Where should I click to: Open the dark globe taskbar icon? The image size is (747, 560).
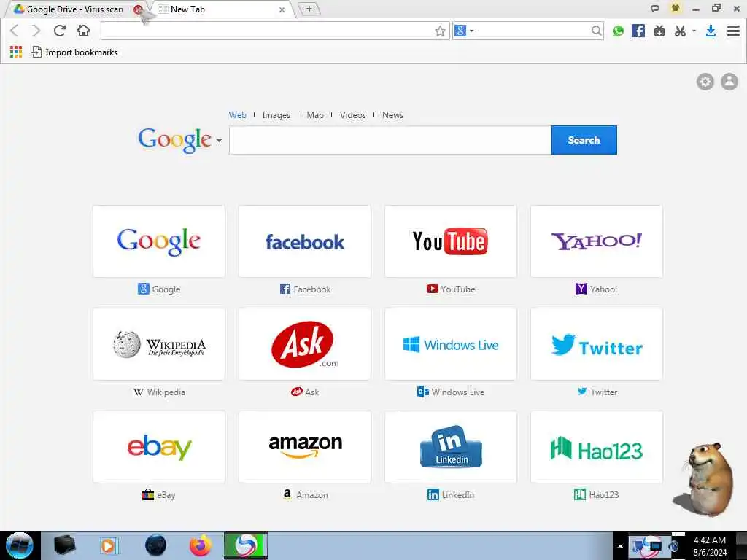tap(156, 545)
